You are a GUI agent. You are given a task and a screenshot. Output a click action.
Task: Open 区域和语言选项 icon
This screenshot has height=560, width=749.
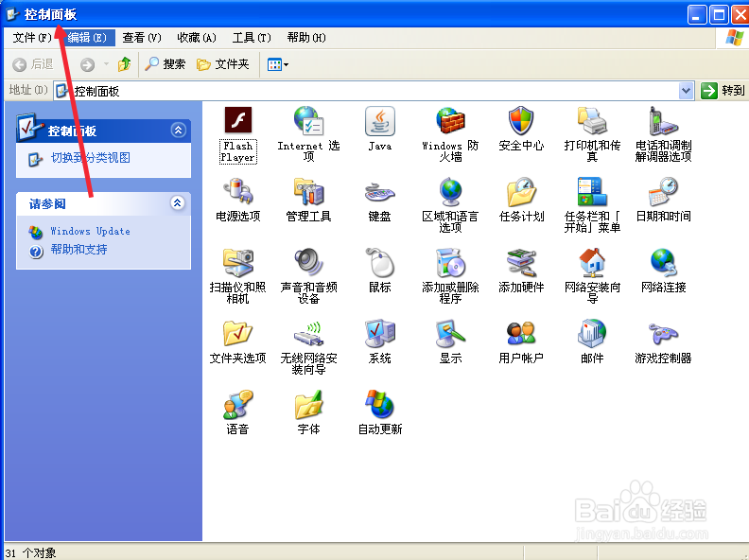tap(450, 191)
